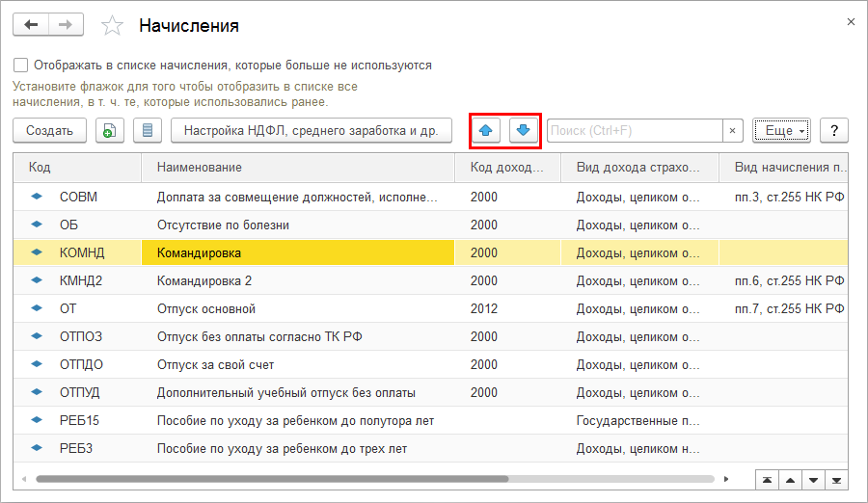Image resolution: width=868 pixels, height=503 pixels.
Task: Click the back navigation arrow
Action: (31, 24)
